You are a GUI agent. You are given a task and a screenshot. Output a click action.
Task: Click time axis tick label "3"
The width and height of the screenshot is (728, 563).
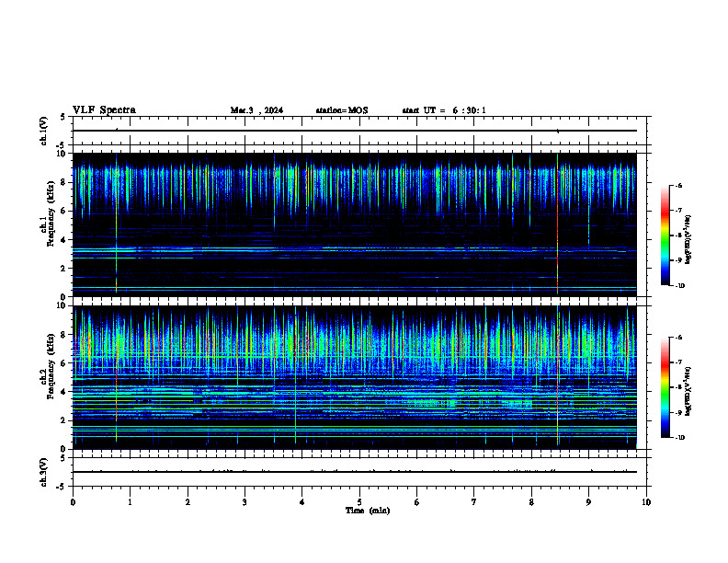pos(245,502)
